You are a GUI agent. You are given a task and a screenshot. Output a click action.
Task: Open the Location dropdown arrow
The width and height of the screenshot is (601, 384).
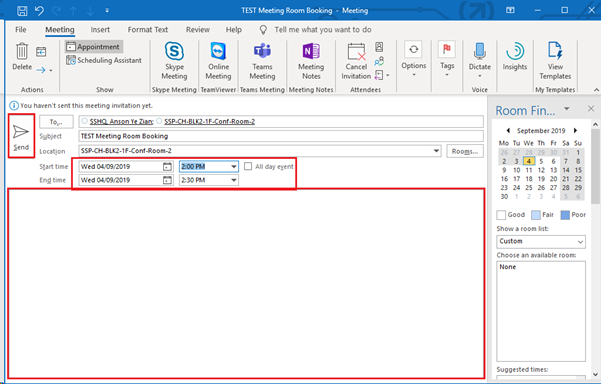(x=436, y=151)
